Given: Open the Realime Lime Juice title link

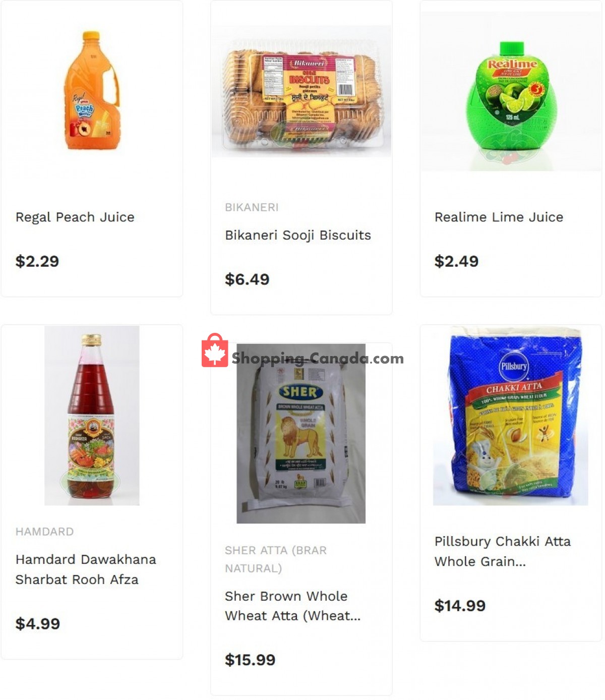Looking at the screenshot, I should (499, 217).
